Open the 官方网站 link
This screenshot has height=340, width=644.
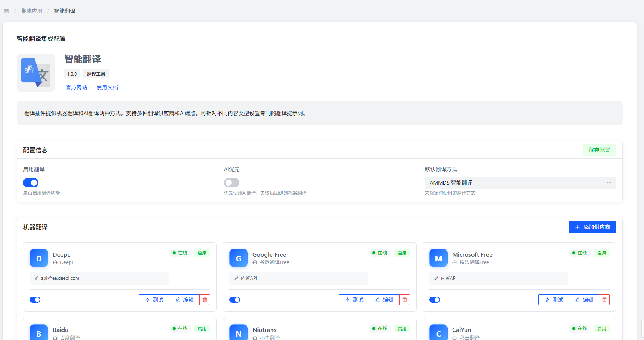(x=76, y=87)
